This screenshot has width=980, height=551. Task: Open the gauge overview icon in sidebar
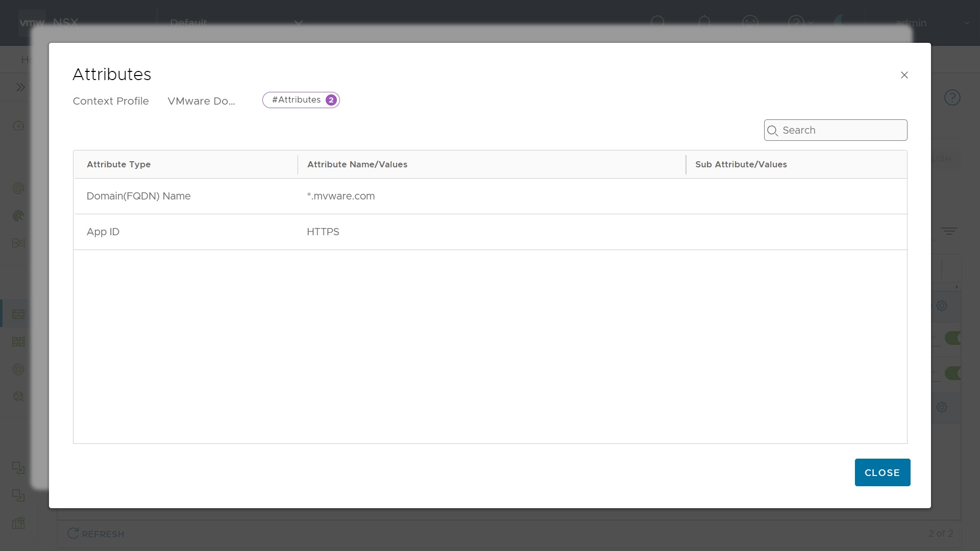18,126
